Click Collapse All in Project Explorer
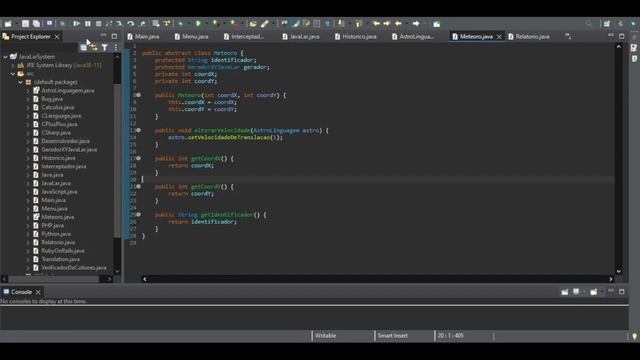Viewport: 640px width, 360px height. (83, 48)
